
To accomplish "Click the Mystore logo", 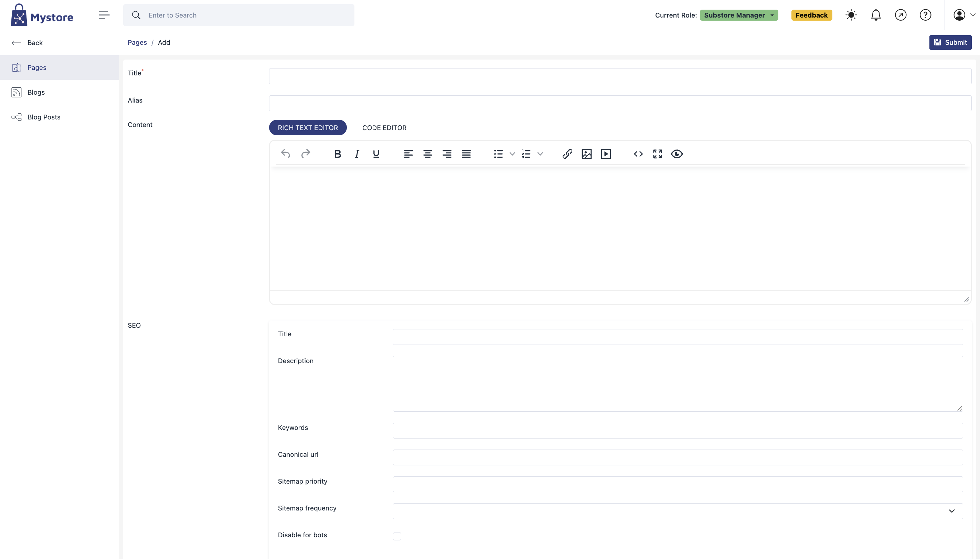I will [x=42, y=15].
